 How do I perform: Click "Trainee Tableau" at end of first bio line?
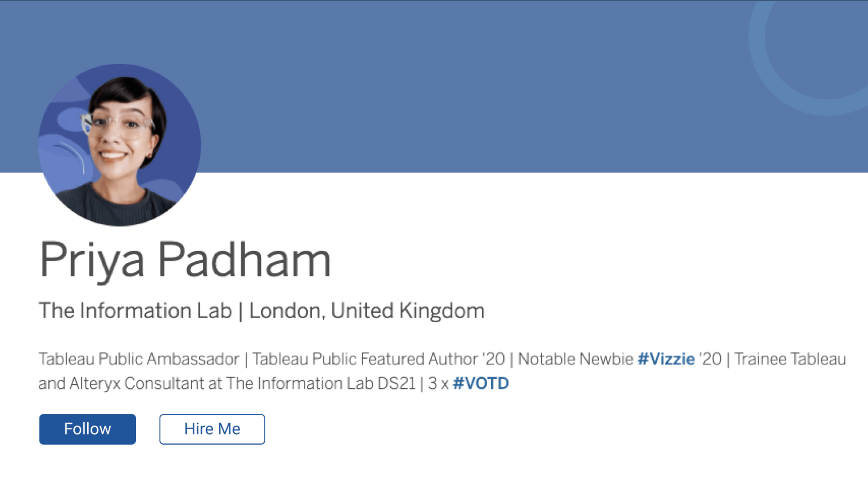[790, 359]
